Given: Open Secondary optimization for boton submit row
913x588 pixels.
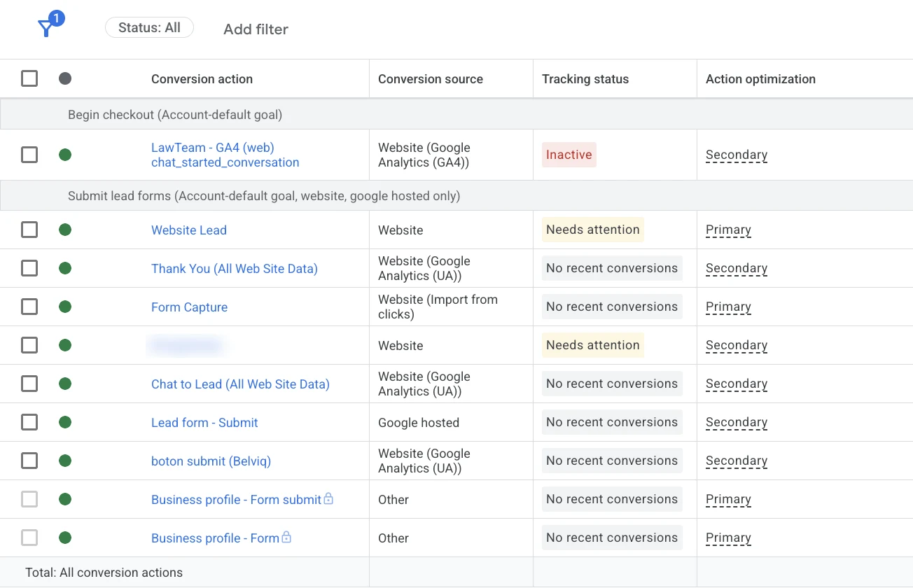Looking at the screenshot, I should [x=737, y=461].
